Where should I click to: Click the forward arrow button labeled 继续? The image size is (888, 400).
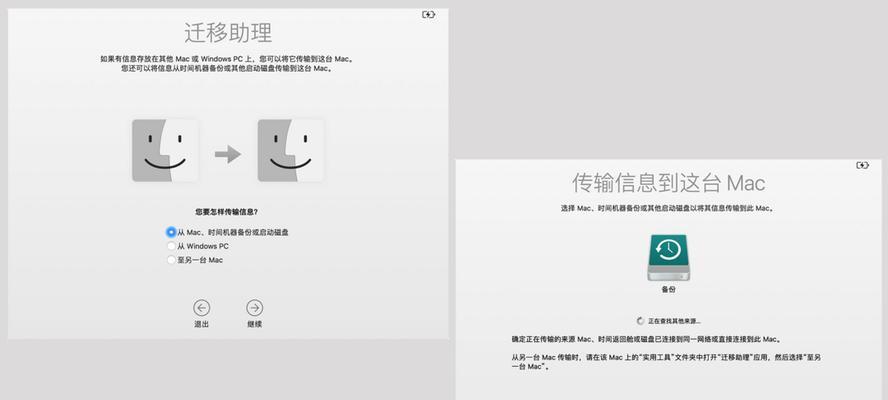point(254,308)
